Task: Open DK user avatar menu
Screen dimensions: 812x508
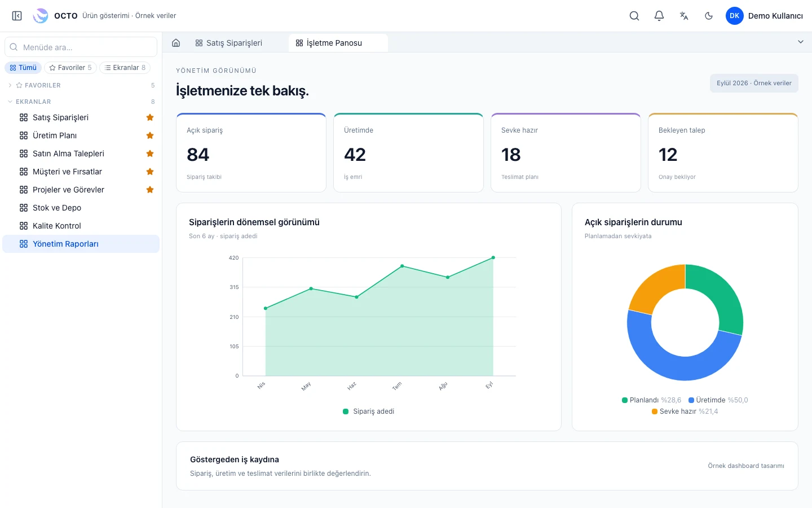Action: [x=735, y=16]
